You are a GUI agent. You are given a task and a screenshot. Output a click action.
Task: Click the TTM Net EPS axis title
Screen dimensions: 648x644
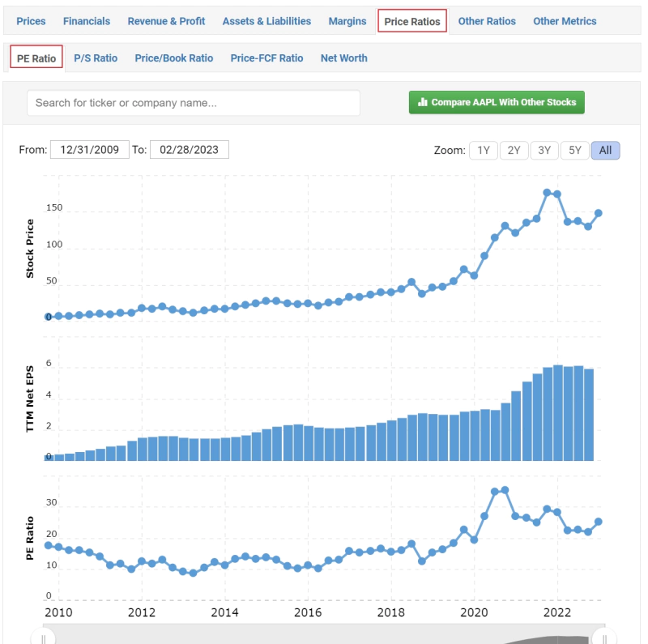click(30, 399)
